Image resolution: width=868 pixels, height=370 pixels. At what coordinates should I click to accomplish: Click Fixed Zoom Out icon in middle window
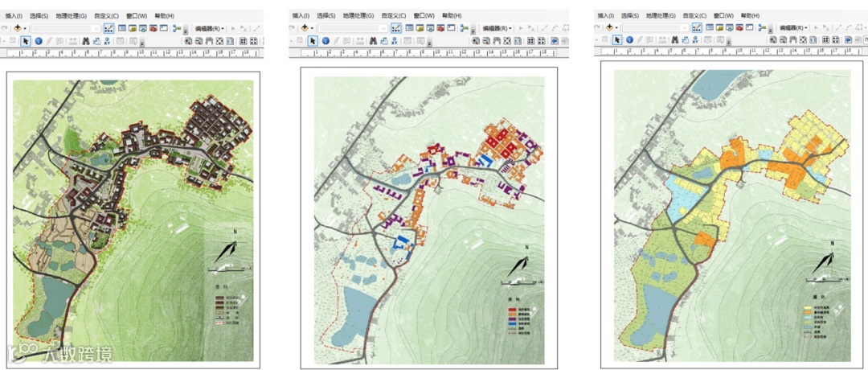click(x=542, y=41)
